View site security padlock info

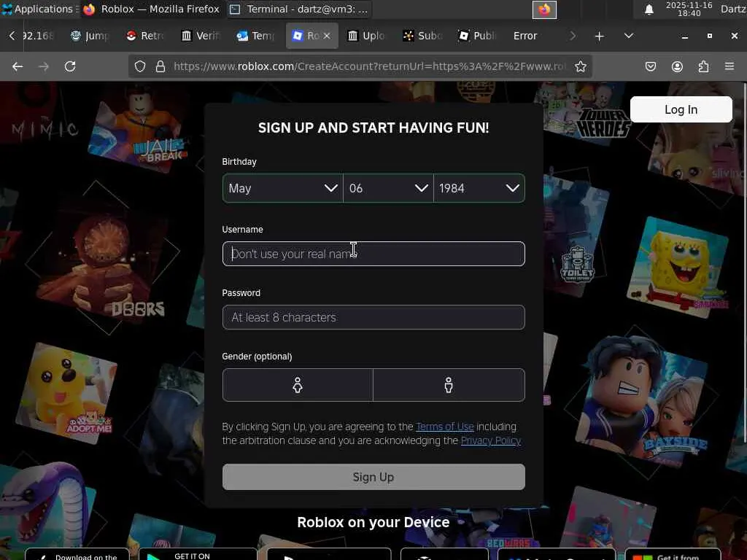(x=160, y=66)
